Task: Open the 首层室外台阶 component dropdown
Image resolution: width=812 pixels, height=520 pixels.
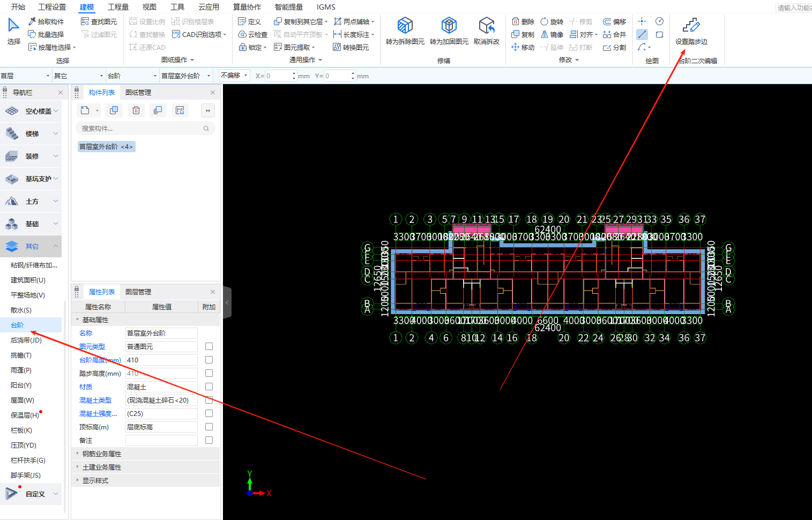Action: 186,76
